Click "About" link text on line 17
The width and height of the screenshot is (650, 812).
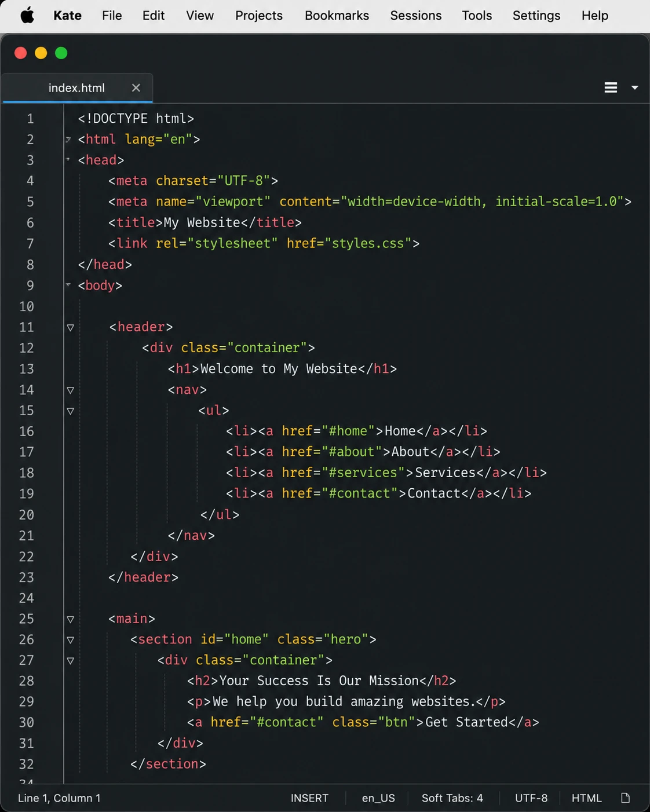[410, 452]
